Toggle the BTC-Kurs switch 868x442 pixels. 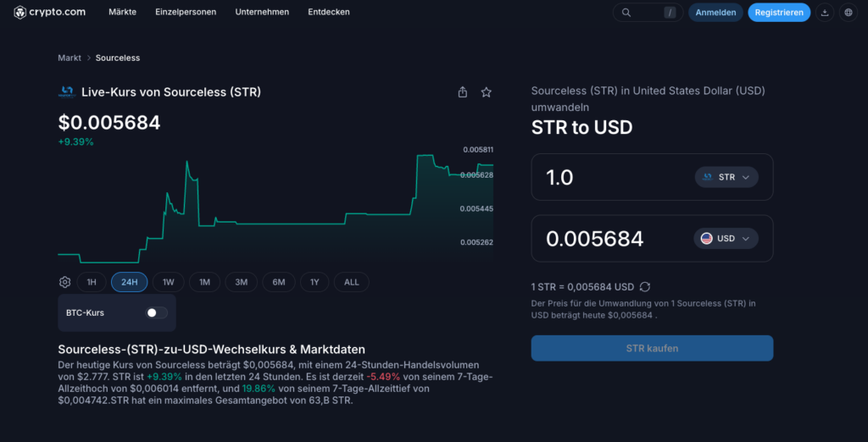[156, 312]
